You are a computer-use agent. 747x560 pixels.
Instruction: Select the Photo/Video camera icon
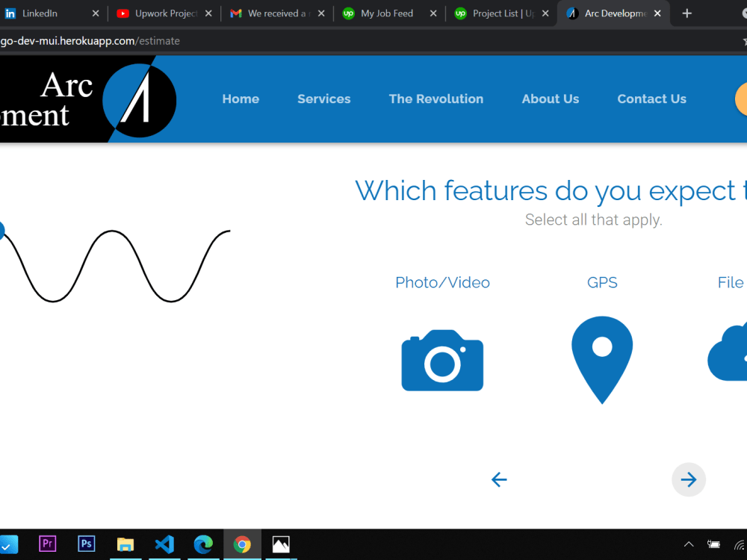[442, 361]
